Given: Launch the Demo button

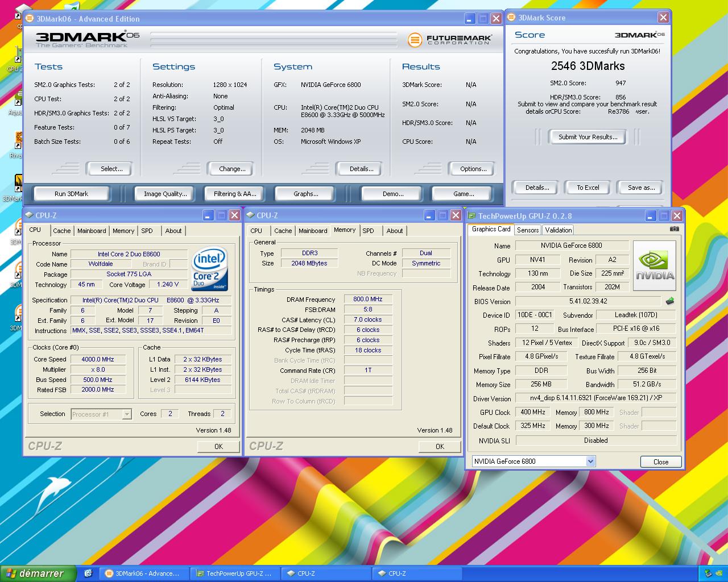Looking at the screenshot, I should [x=393, y=194].
